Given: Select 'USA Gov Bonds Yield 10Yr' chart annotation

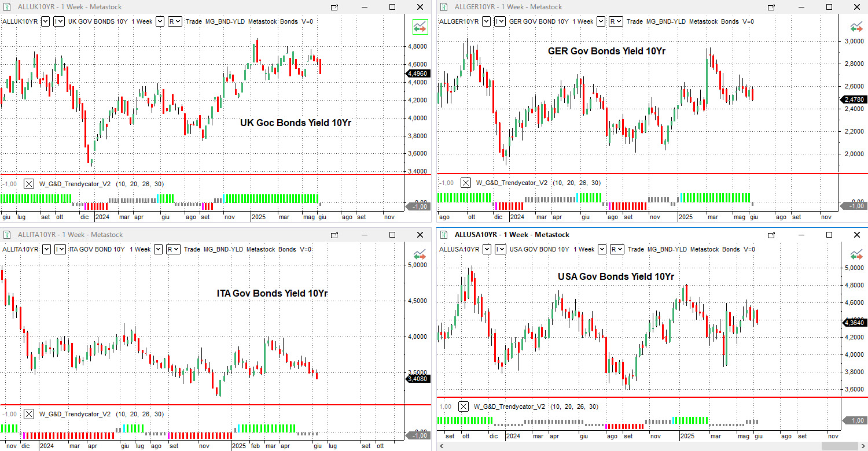Looking at the screenshot, I should [616, 276].
